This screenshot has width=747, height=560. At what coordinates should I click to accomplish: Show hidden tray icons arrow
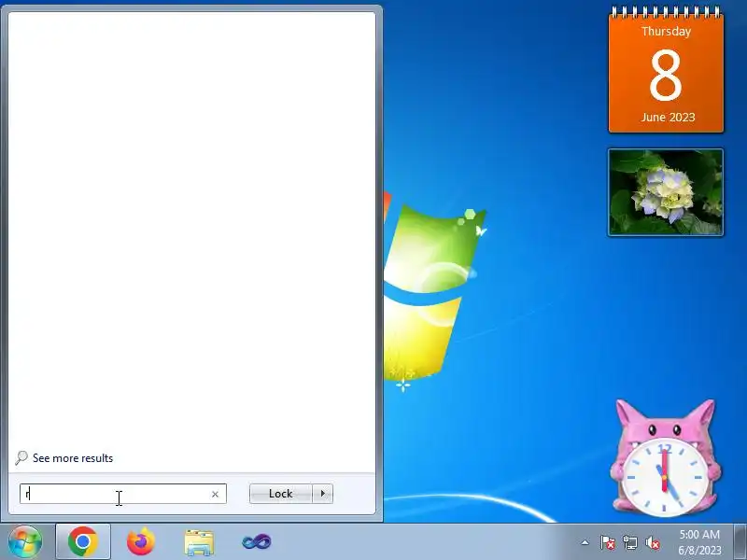[x=585, y=542]
